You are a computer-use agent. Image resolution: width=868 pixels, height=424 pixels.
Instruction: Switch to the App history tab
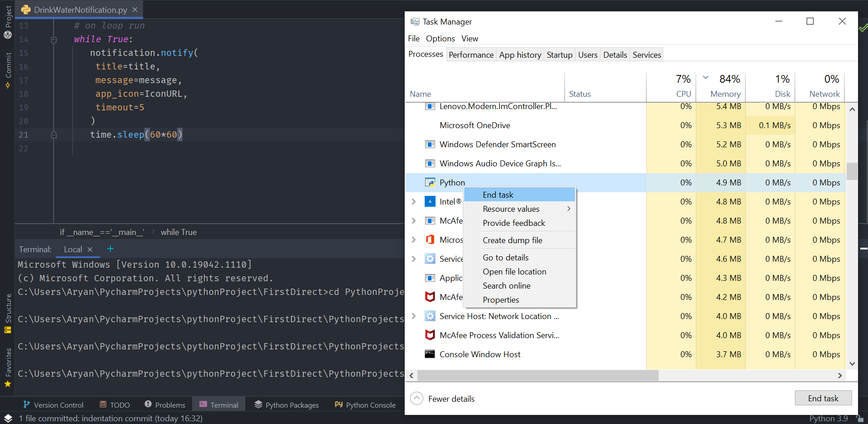tap(520, 55)
